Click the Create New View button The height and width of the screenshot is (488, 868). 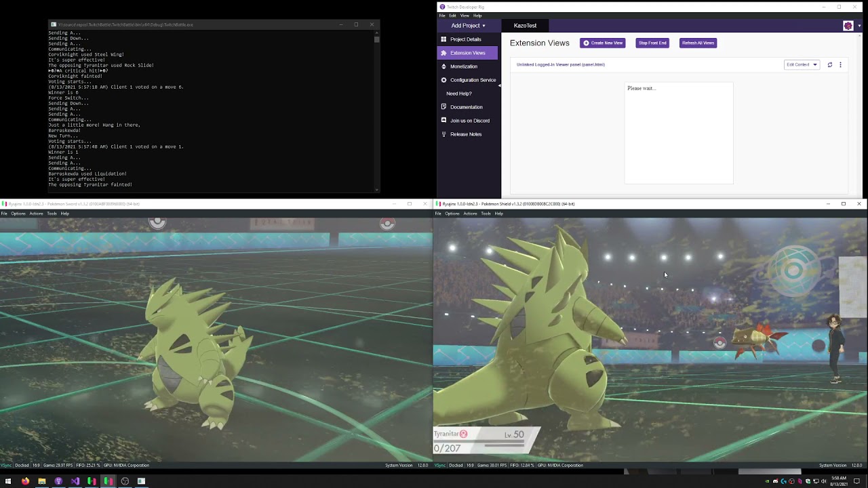[x=603, y=43]
